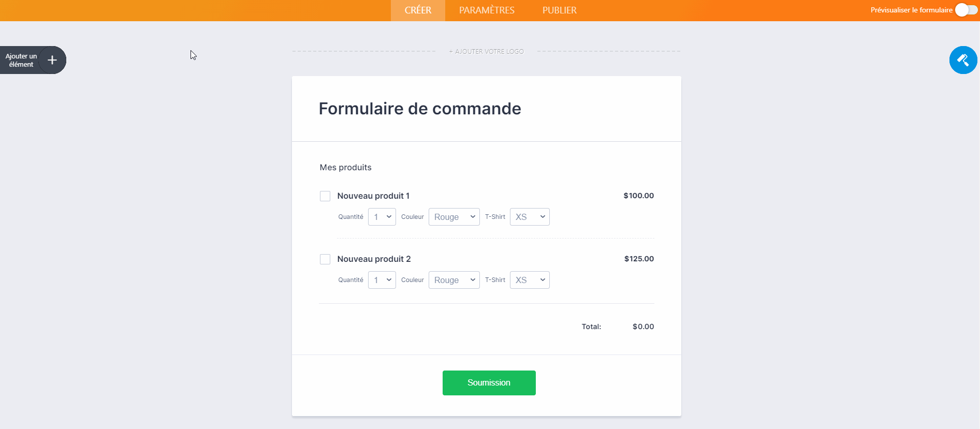Click the Ajouter votre logo link
The height and width of the screenshot is (429, 980).
tap(487, 52)
